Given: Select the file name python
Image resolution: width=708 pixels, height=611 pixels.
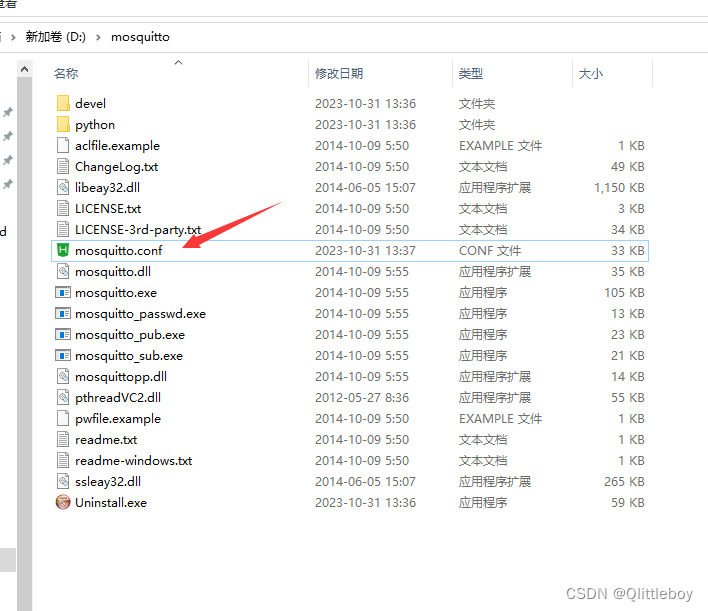Looking at the screenshot, I should [x=95, y=125].
